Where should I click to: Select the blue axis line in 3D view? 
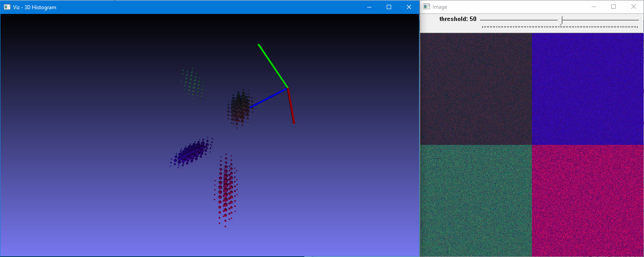tap(268, 97)
